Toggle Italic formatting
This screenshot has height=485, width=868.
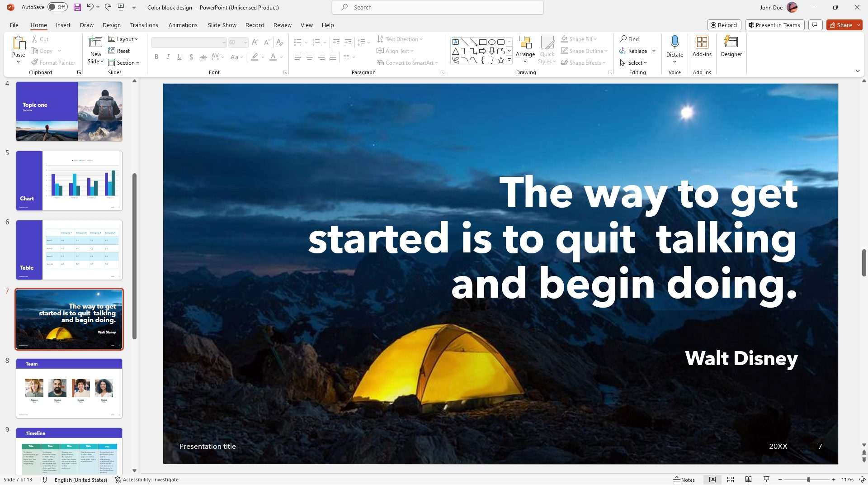[x=168, y=57]
